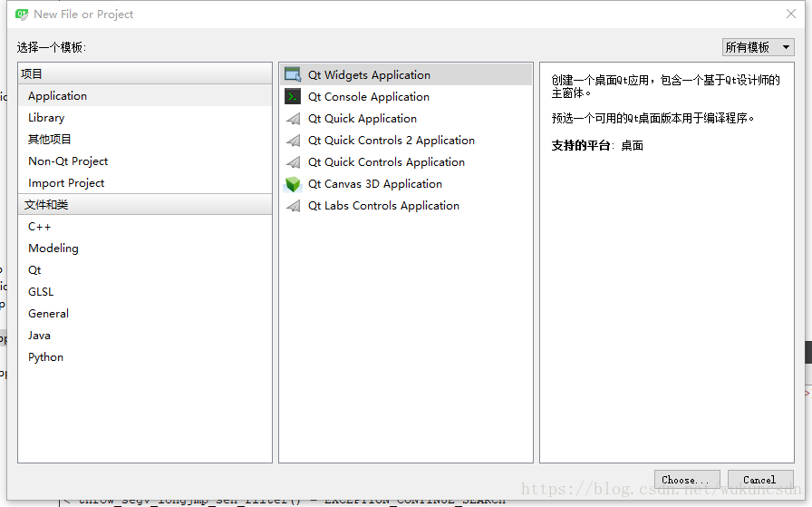Click the Qt Widgets Application icon
Screen dimensions: 812x507
point(293,74)
